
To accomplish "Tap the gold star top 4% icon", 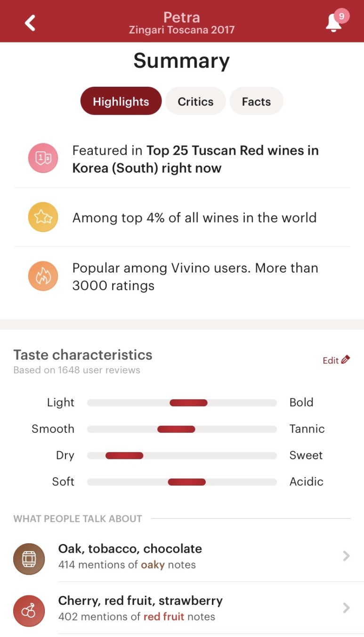I will click(43, 217).
